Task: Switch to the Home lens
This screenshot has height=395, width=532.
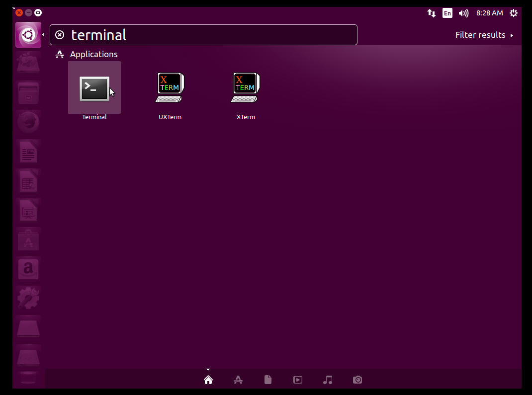Action: coord(208,380)
